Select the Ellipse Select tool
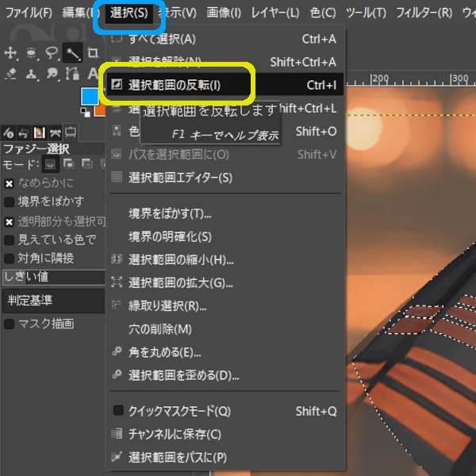This screenshot has height=476, width=476. click(x=31, y=53)
